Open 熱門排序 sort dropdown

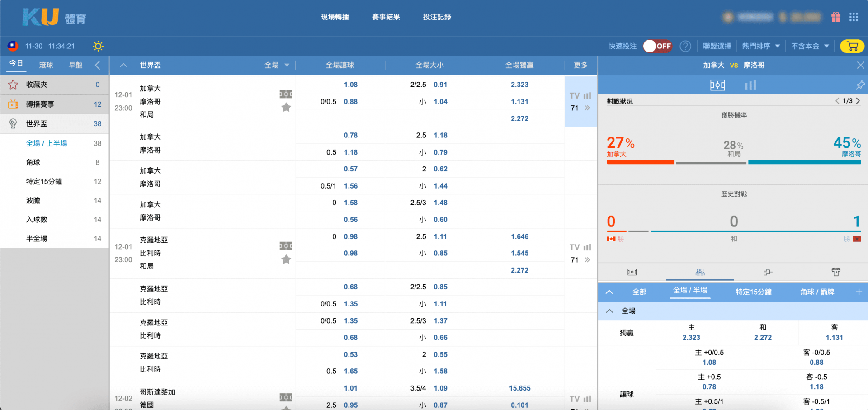point(761,46)
